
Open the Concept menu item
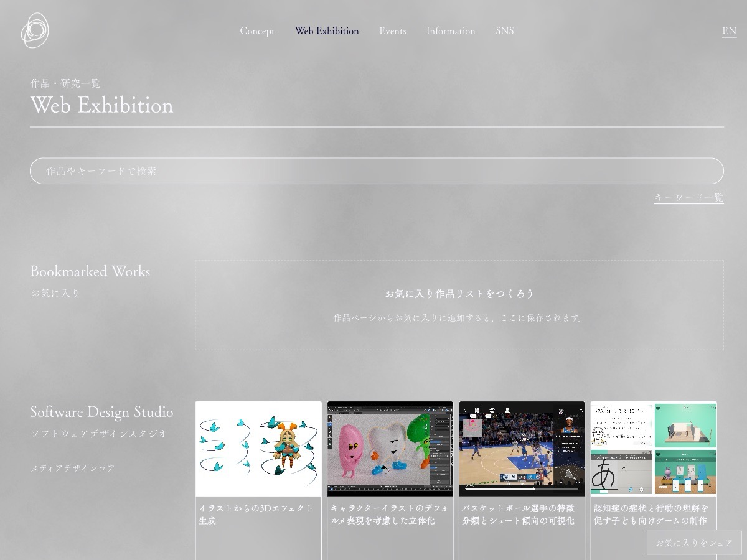[257, 31]
